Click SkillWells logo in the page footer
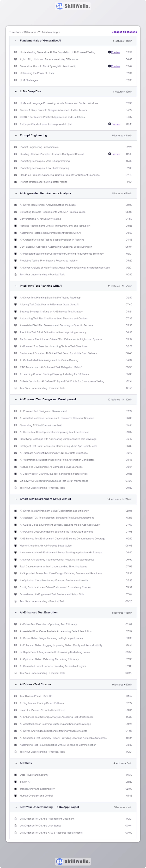 tap(73, 861)
